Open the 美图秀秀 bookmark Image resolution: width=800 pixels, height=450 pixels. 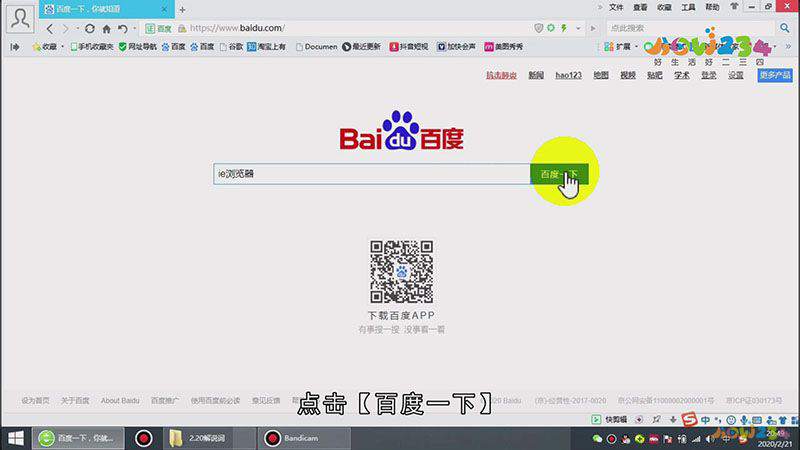click(x=504, y=46)
